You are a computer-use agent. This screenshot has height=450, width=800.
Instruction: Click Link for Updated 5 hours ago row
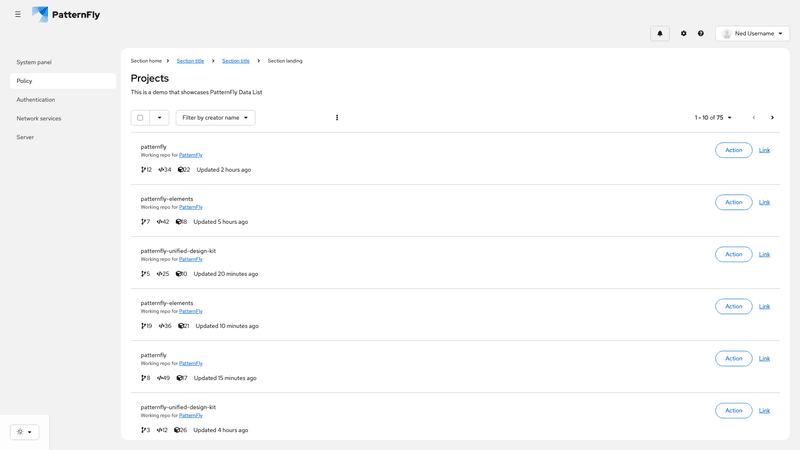point(764,202)
